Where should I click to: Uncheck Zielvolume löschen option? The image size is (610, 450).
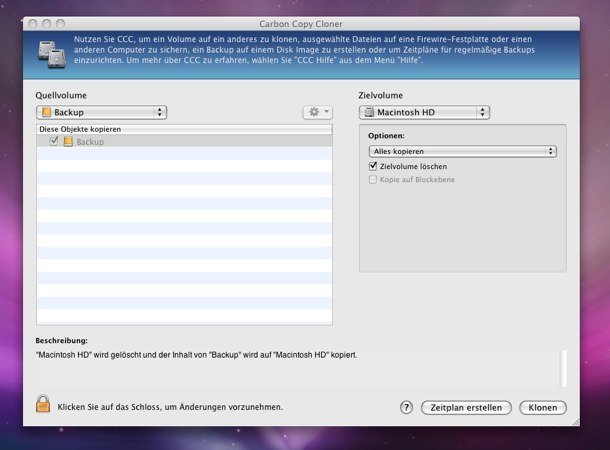pos(373,166)
